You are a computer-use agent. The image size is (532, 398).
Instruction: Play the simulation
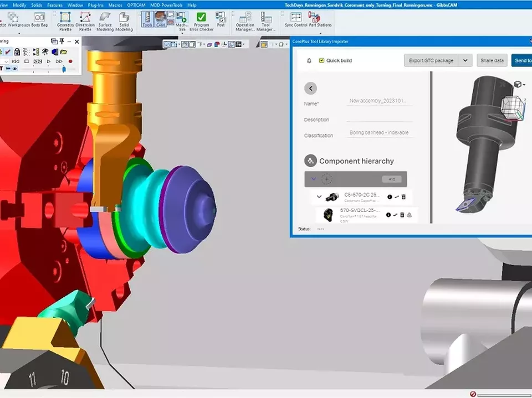[x=49, y=61]
